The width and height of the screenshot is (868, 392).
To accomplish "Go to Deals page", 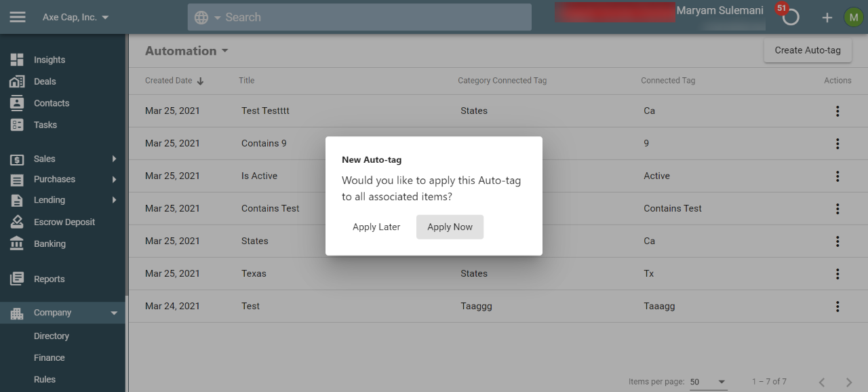I will click(45, 81).
